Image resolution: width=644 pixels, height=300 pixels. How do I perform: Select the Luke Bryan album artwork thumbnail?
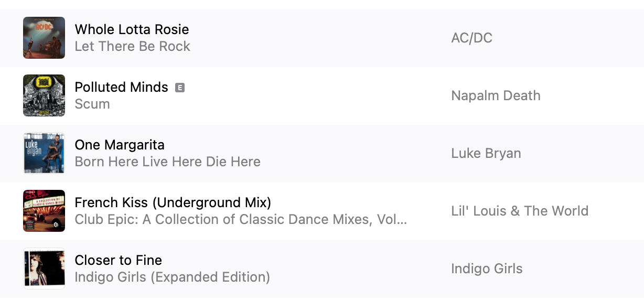pyautogui.click(x=44, y=153)
